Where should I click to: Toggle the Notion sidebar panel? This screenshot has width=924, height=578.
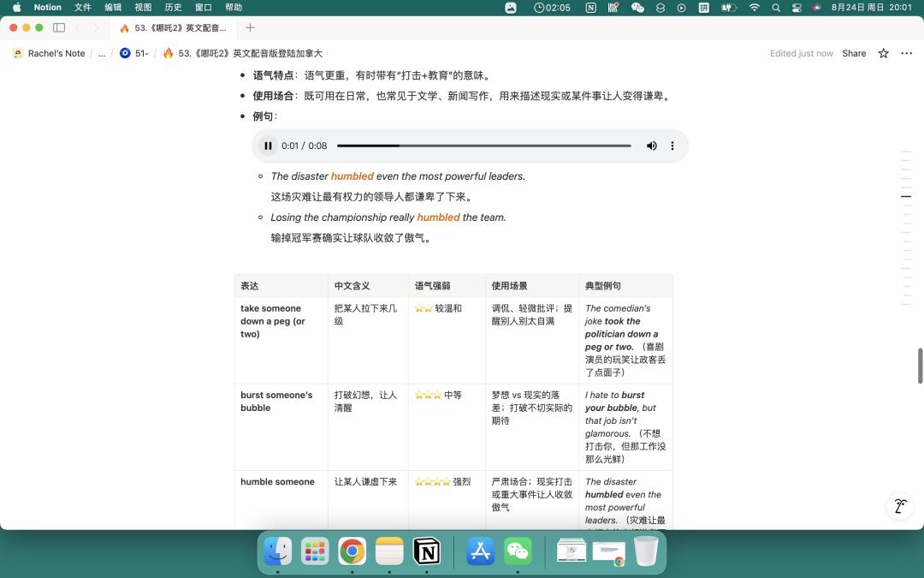59,27
